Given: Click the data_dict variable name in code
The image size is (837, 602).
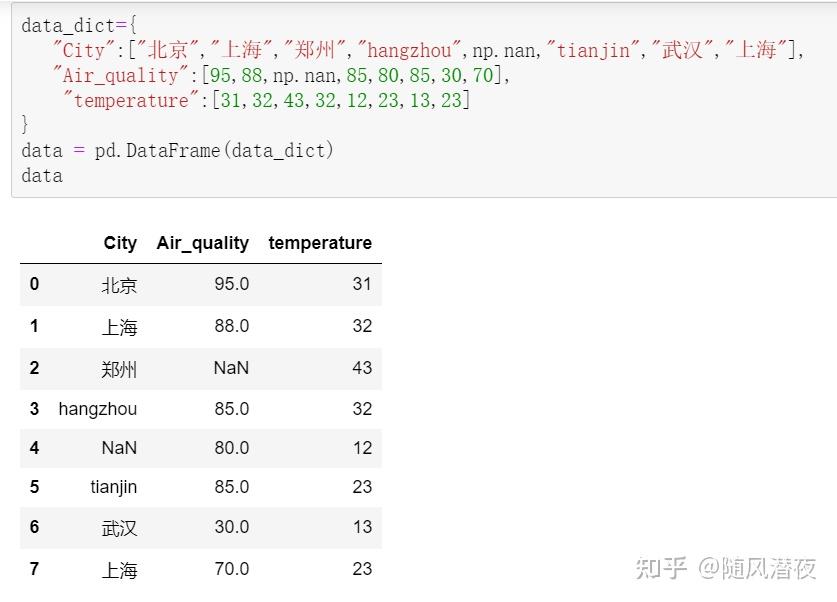Looking at the screenshot, I should [68, 26].
